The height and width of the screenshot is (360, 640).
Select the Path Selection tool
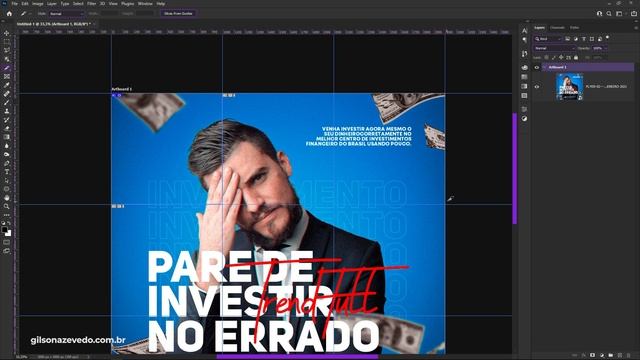click(x=7, y=180)
